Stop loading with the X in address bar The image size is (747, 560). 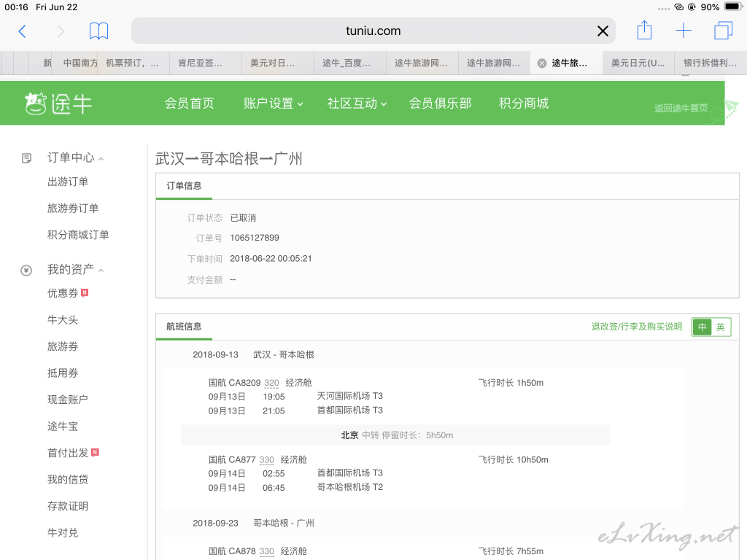tap(603, 31)
